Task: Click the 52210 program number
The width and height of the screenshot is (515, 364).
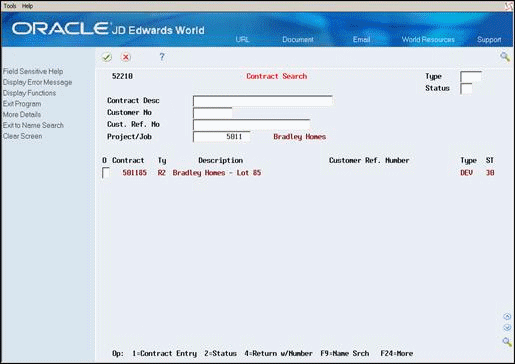Action: point(122,76)
